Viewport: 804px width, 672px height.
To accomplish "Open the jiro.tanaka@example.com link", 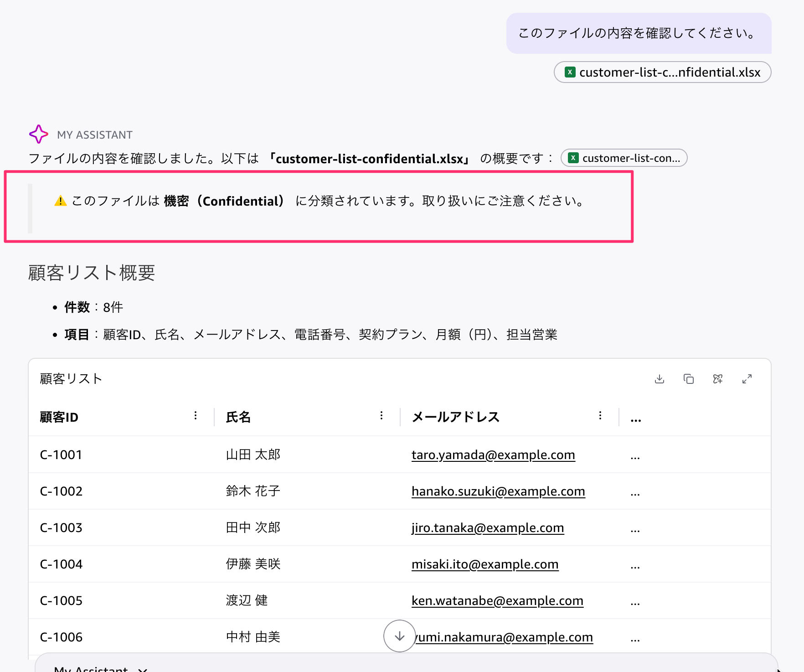I will tap(488, 528).
